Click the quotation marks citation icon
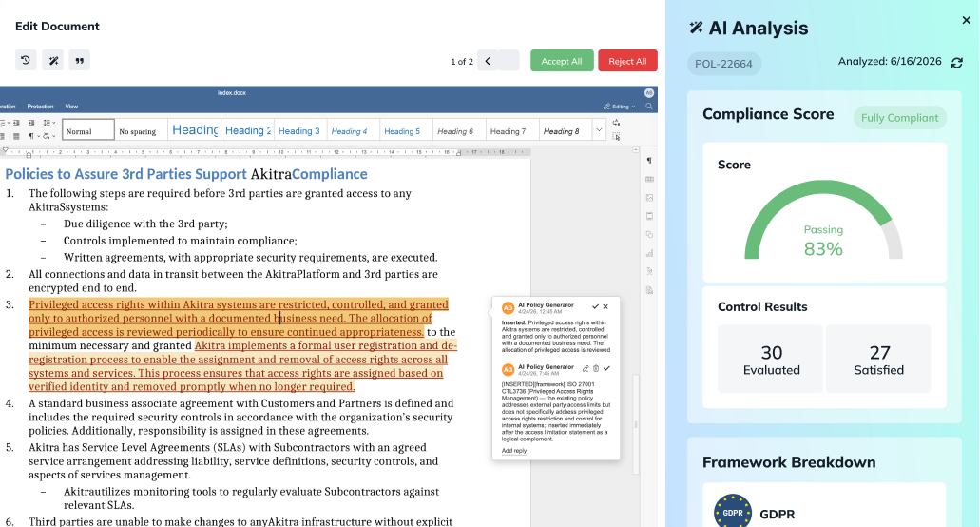The width and height of the screenshot is (980, 527). tap(80, 60)
